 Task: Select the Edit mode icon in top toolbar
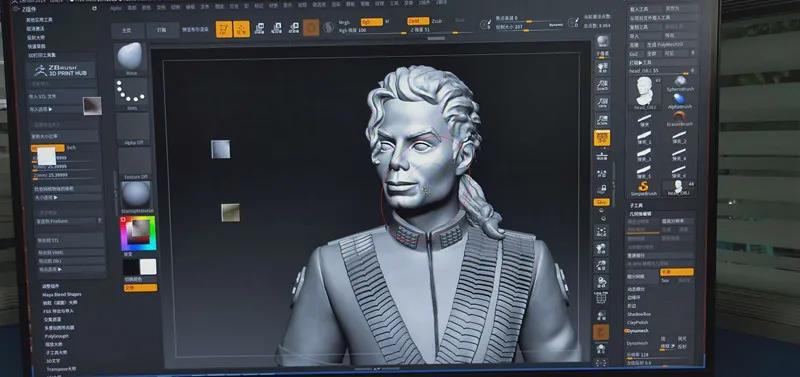point(224,29)
